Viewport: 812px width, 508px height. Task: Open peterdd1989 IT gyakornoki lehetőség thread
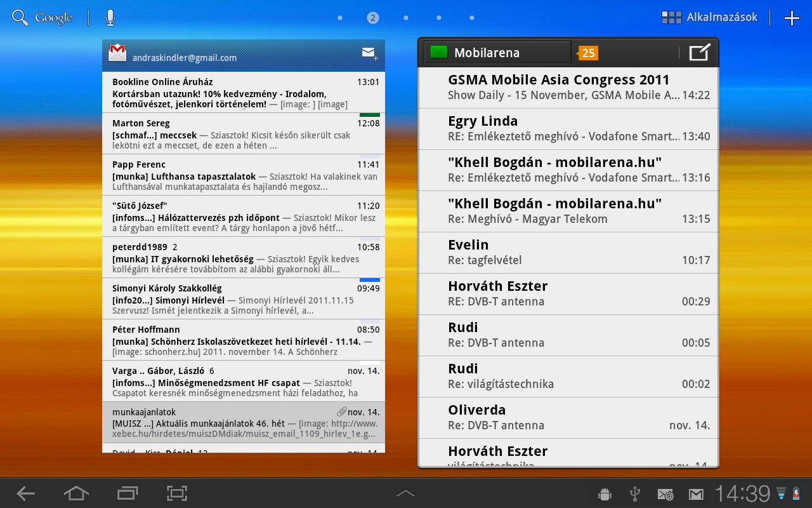244,257
